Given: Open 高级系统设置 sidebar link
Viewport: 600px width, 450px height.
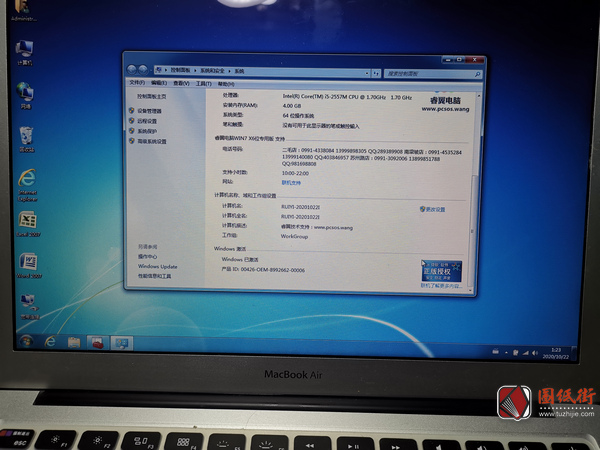Looking at the screenshot, I should click(152, 142).
